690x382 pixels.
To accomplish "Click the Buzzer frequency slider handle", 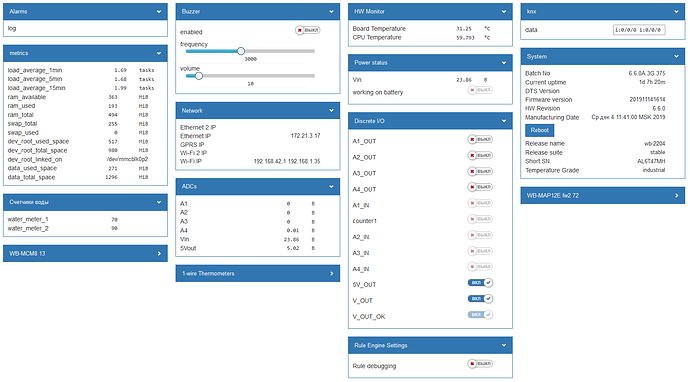I will (241, 51).
